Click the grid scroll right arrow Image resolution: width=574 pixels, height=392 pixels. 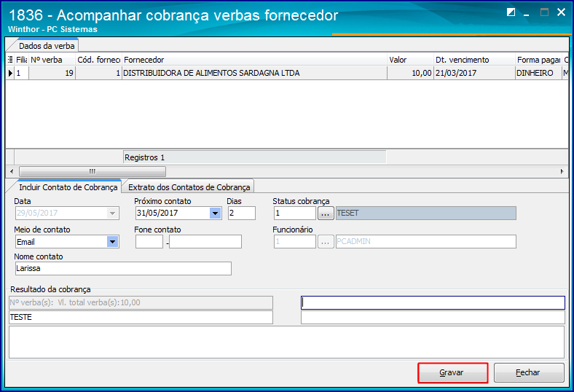[x=562, y=171]
